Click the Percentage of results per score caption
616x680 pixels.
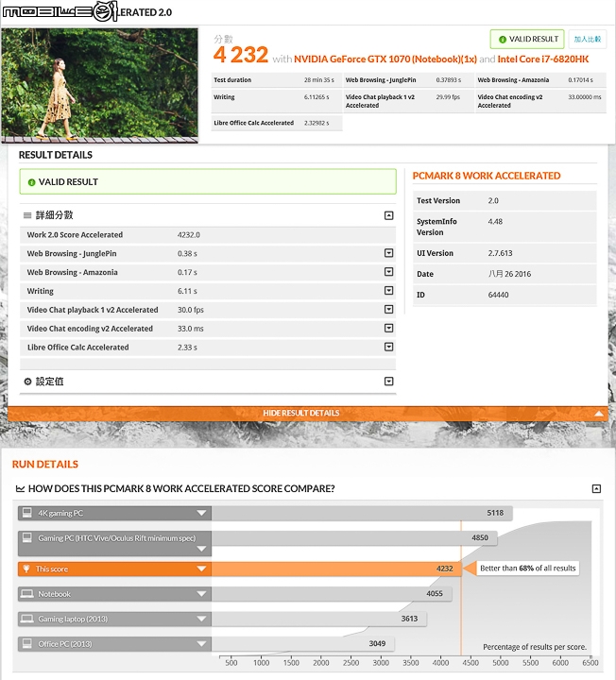[x=535, y=647]
